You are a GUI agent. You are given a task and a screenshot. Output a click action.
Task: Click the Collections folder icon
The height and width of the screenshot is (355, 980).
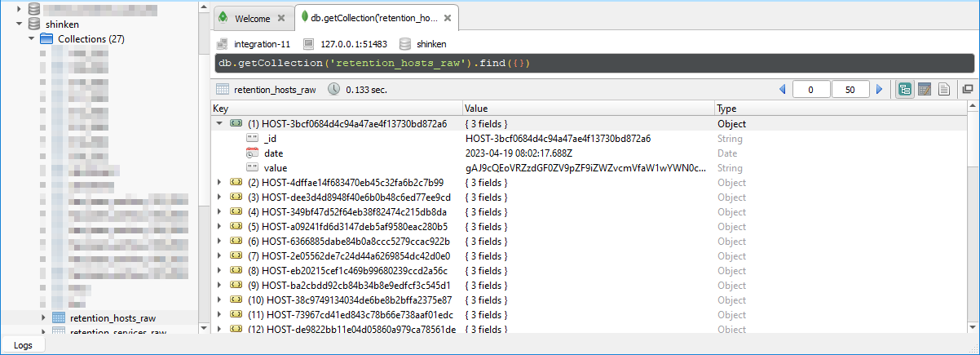point(46,39)
